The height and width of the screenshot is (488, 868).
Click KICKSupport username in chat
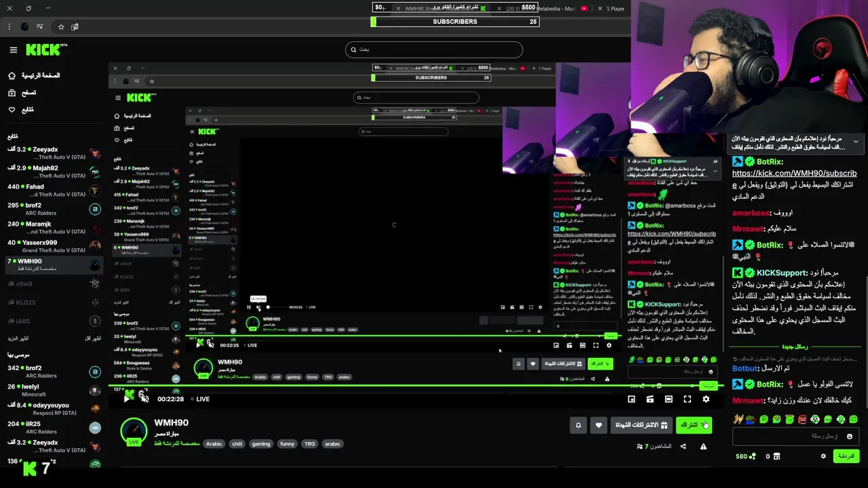point(782,273)
